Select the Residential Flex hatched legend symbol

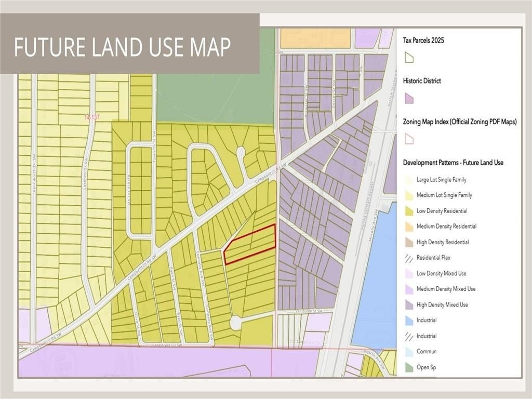409,258
